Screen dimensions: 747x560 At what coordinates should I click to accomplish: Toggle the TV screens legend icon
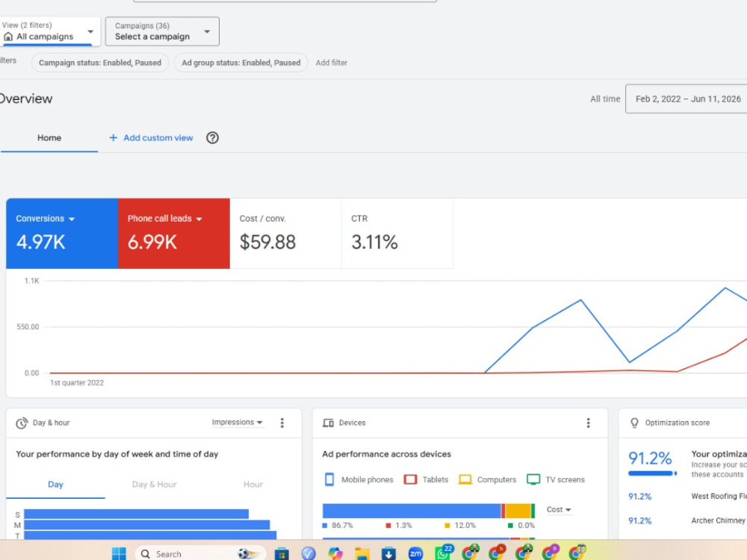tap(533, 479)
